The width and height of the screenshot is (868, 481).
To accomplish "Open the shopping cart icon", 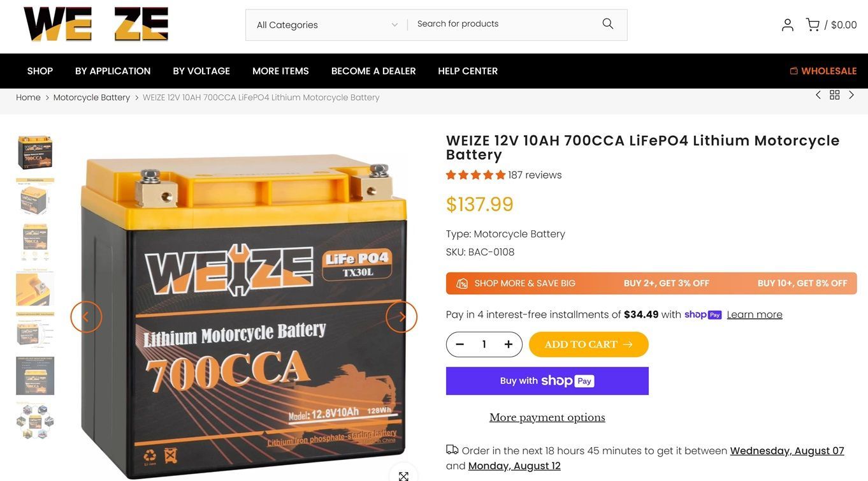I will [x=813, y=24].
